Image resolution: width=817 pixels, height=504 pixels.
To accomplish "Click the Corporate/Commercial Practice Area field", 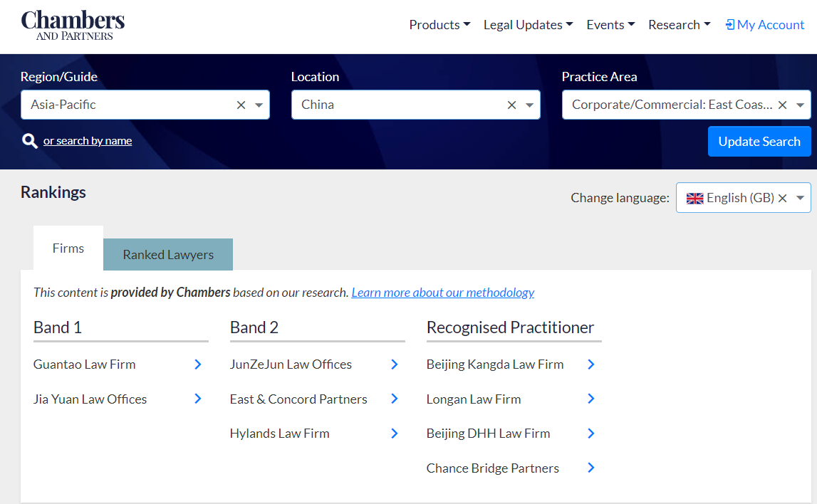I will 686,105.
